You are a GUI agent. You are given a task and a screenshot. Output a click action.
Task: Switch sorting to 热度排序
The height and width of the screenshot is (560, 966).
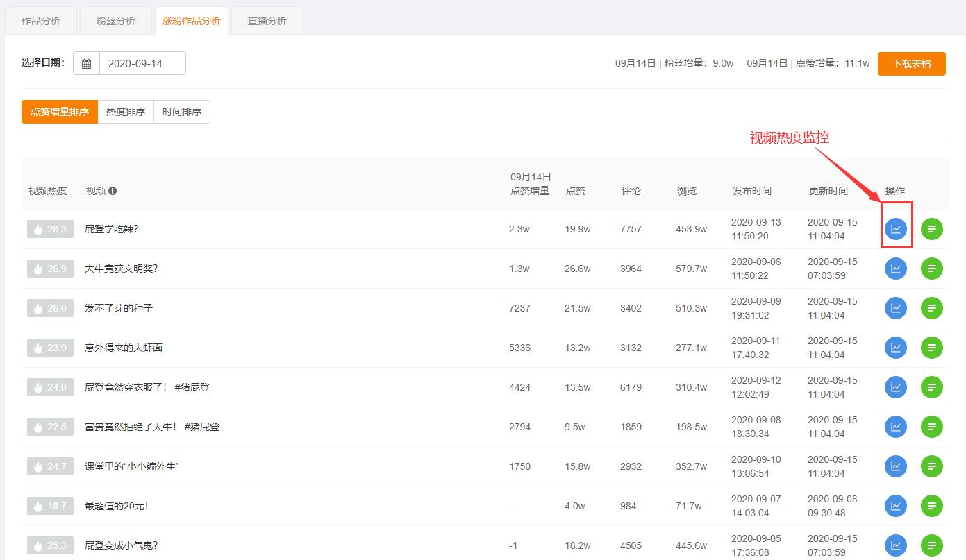tap(126, 112)
